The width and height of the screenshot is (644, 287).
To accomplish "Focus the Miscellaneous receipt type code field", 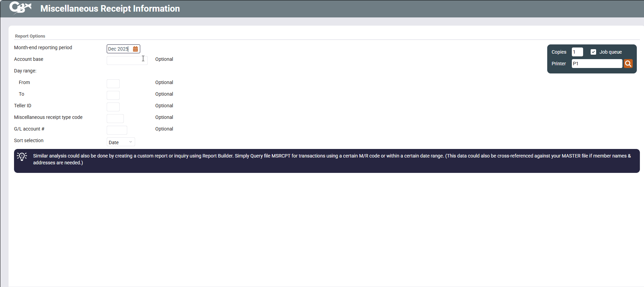I will (x=115, y=119).
